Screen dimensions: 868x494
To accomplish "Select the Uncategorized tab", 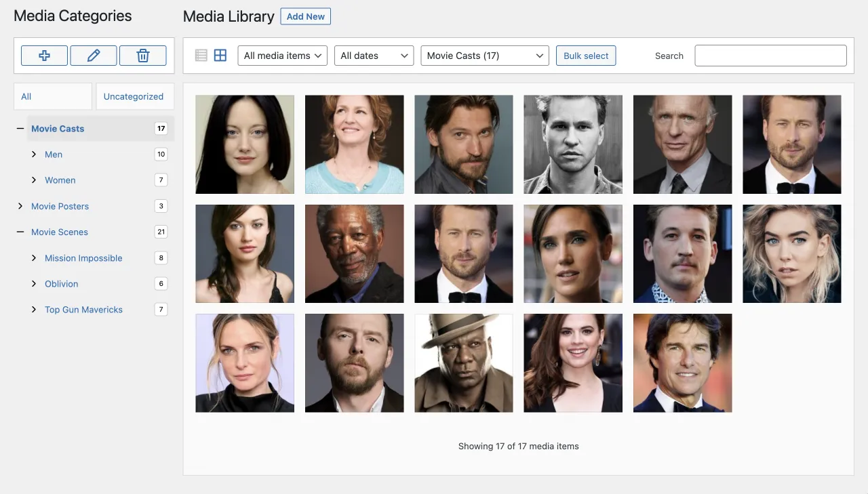I will (x=134, y=96).
